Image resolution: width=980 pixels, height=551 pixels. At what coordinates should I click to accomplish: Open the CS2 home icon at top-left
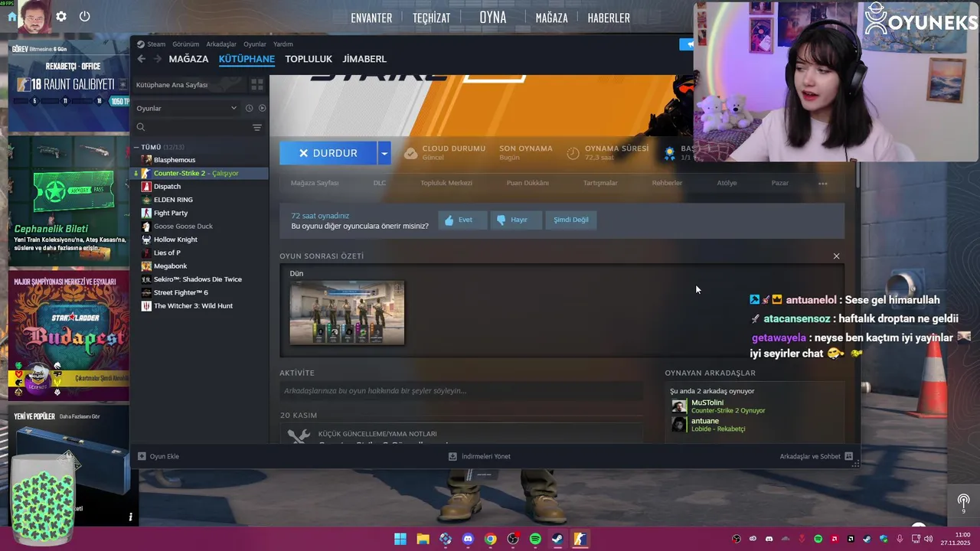point(12,16)
